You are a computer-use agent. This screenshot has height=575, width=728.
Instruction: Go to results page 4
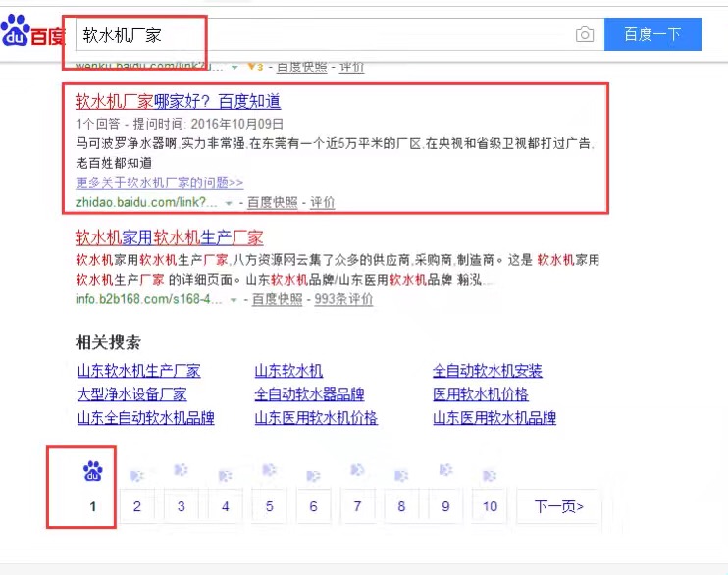point(226,506)
